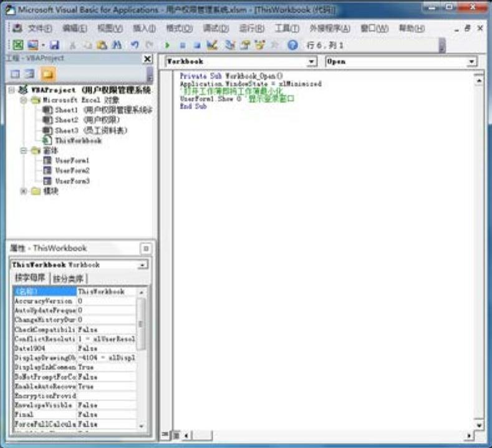Screen dimensions: 492x448
Task: Click the properties list scroll-down arrow
Action: tap(141, 426)
